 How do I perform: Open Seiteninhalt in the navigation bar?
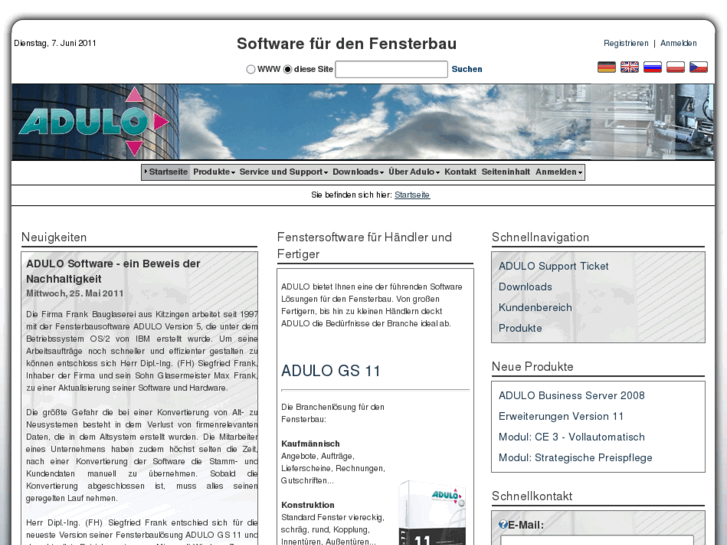pos(506,172)
